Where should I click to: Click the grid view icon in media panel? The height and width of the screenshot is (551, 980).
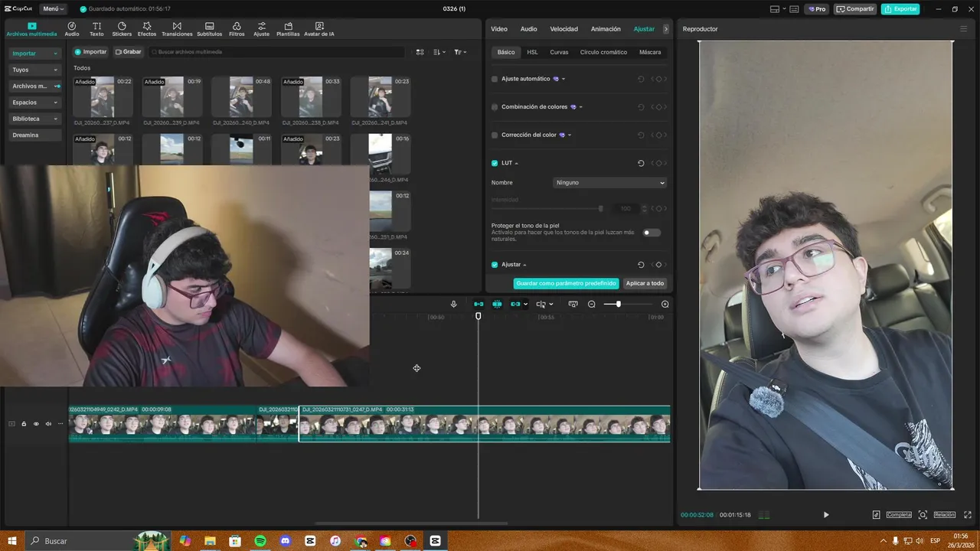coord(420,52)
